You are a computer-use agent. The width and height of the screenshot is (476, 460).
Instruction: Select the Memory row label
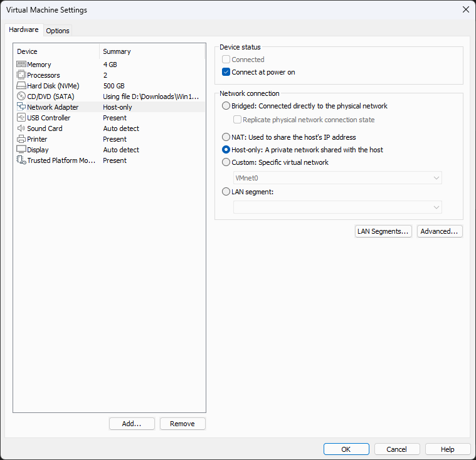click(x=39, y=65)
